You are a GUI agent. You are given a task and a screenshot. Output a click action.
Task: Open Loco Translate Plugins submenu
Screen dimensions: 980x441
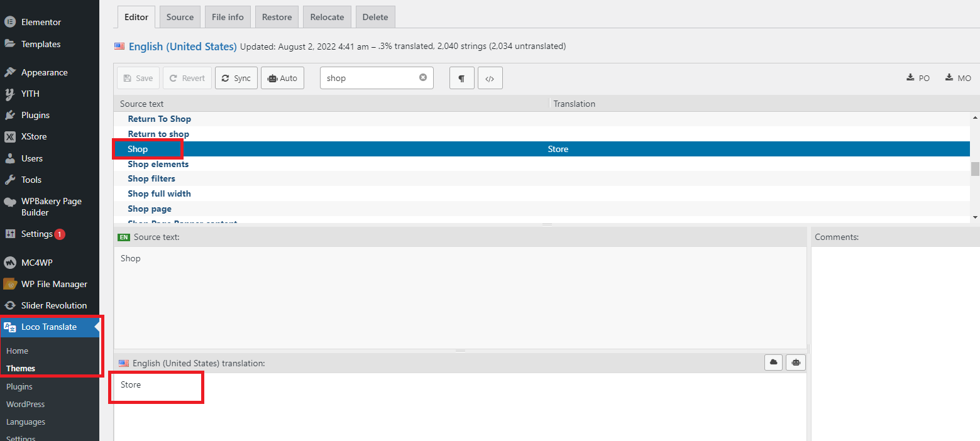(x=19, y=386)
